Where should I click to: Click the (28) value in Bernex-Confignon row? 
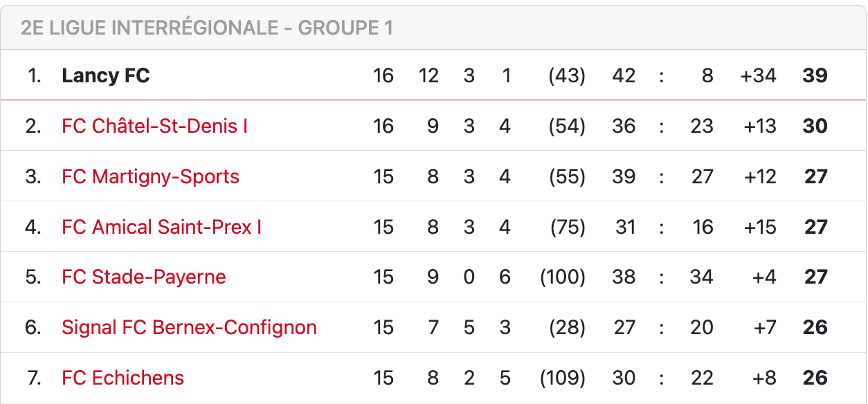point(567,327)
